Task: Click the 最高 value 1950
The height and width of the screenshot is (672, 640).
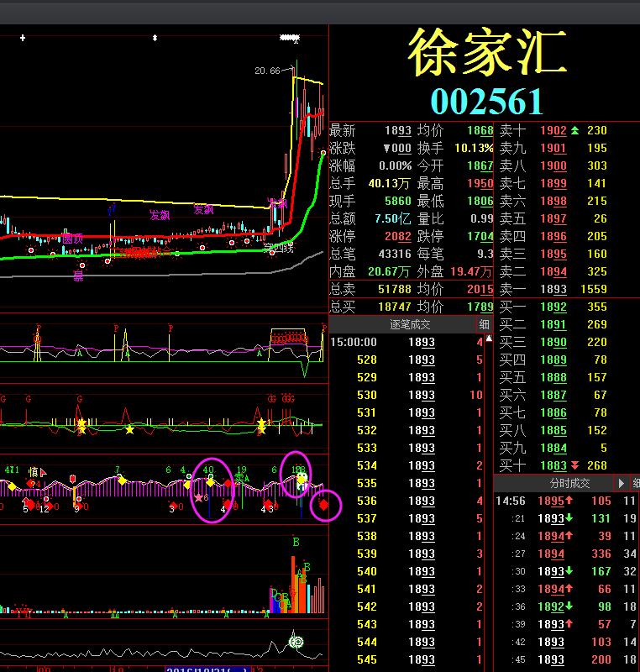Action: [480, 183]
